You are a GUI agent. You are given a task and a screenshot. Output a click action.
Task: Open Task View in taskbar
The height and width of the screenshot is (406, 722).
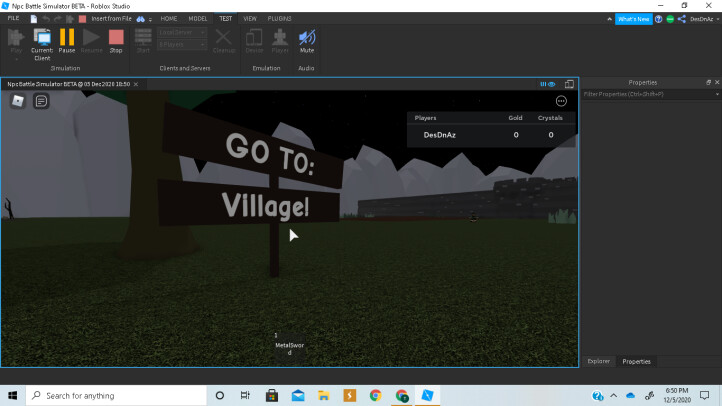point(245,395)
